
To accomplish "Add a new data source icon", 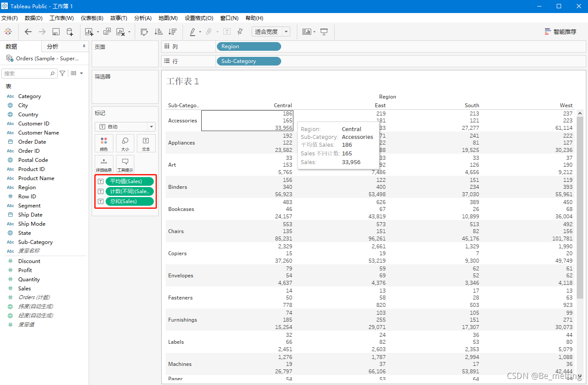I will tap(70, 32).
